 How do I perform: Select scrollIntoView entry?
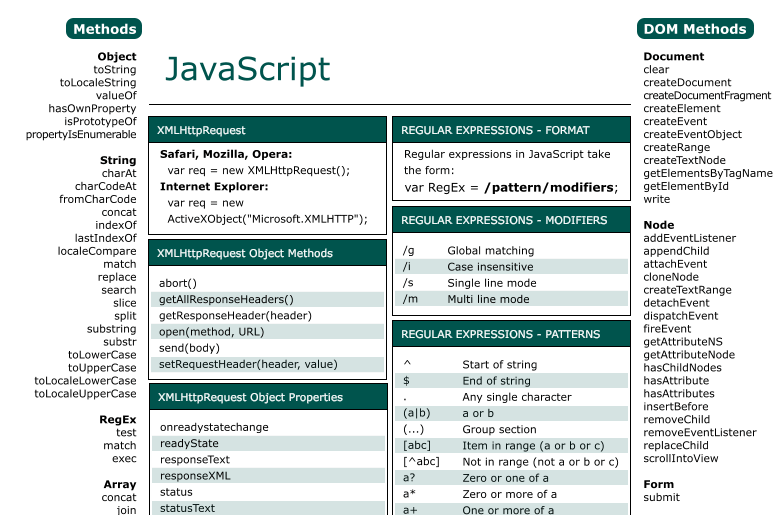681,458
